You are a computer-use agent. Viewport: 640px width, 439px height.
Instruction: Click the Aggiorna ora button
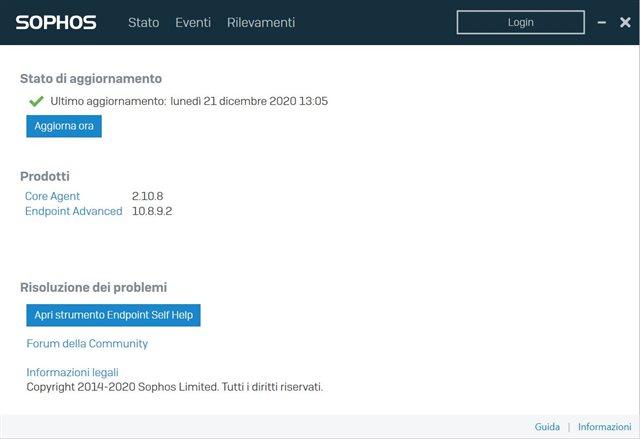click(64, 126)
